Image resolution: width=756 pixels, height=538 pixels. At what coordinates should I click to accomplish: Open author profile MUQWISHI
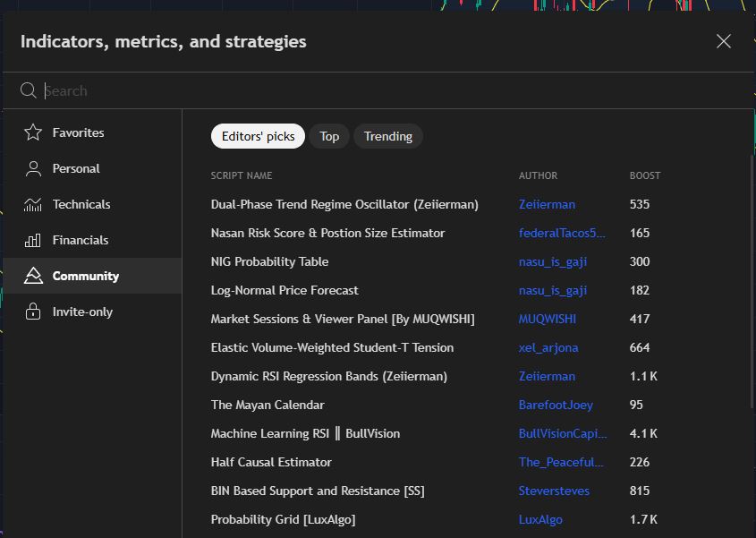tap(548, 319)
